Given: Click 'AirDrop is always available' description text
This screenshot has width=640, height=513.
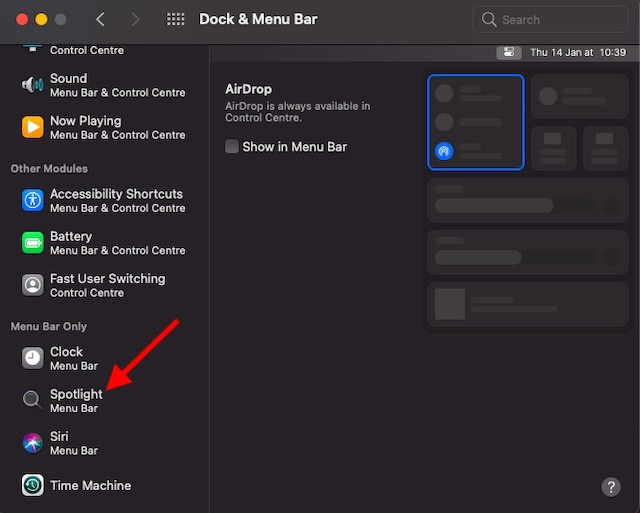Looking at the screenshot, I should point(298,112).
